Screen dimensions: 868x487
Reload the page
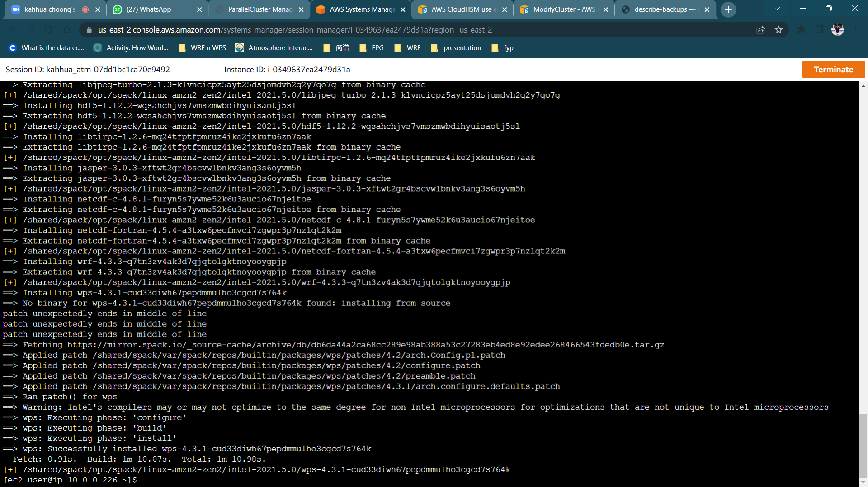pos(48,30)
